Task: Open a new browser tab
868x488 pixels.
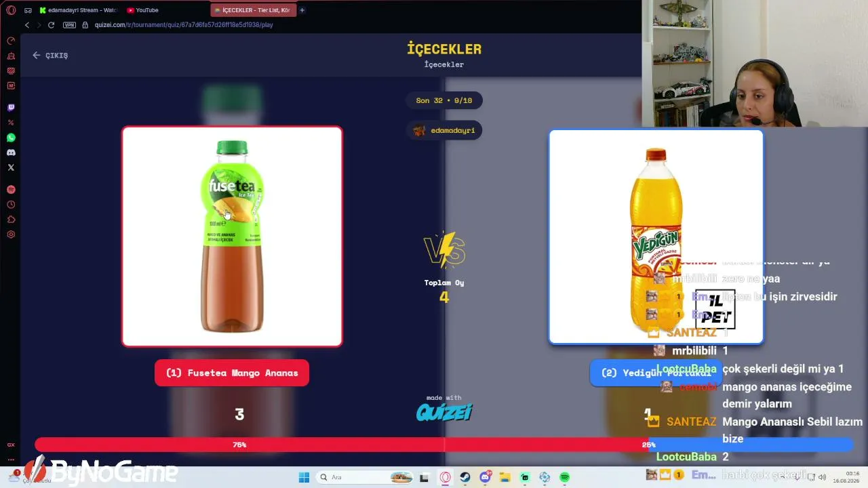Action: click(302, 10)
